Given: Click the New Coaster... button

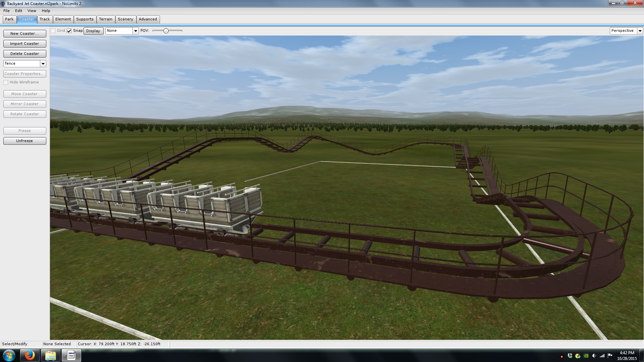Looking at the screenshot, I should (x=24, y=34).
